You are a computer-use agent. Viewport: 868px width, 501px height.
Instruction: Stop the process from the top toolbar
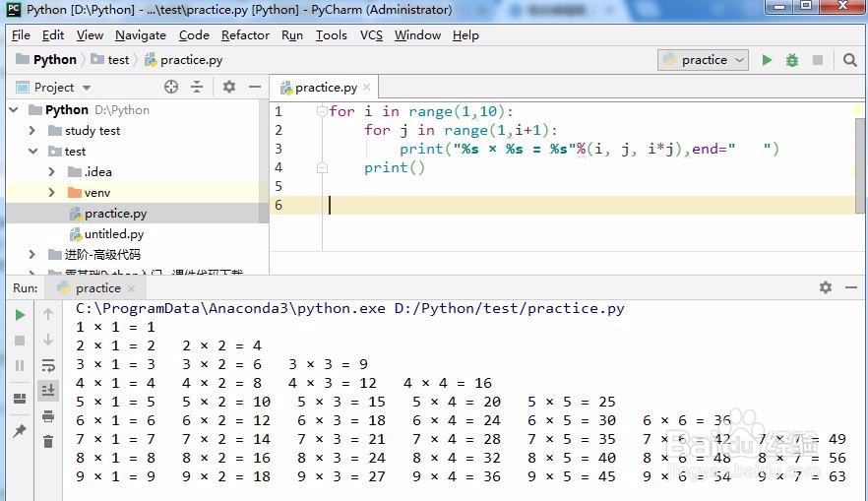tap(818, 60)
